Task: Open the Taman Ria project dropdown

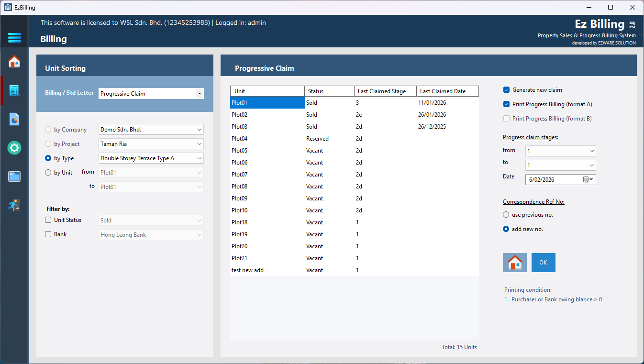Action: 151,144
